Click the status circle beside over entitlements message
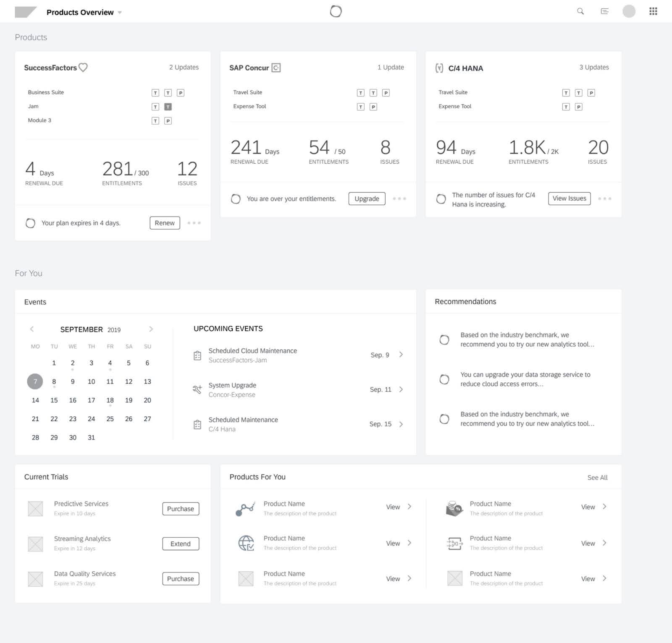 point(236,199)
